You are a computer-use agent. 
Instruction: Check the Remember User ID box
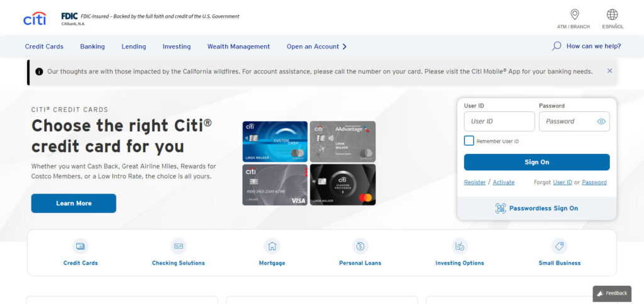coord(469,141)
